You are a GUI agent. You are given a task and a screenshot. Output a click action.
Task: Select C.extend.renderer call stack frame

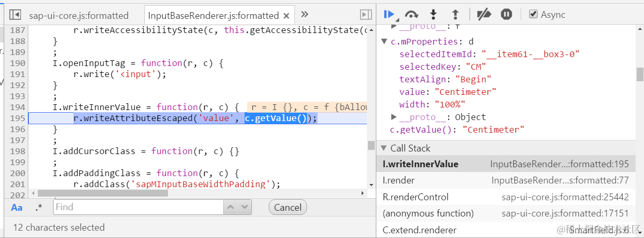[510, 230]
